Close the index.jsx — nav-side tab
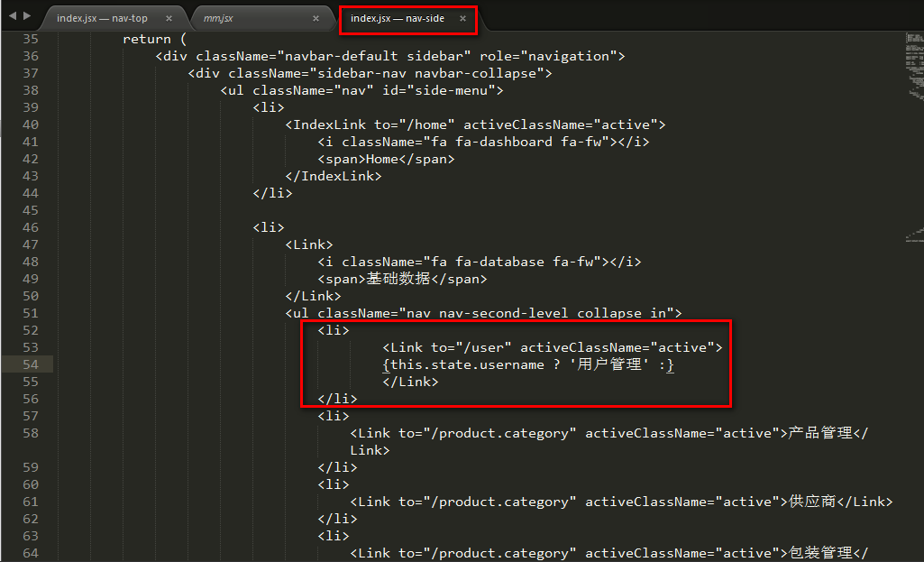Screen dimensions: 924x562 (x=462, y=18)
